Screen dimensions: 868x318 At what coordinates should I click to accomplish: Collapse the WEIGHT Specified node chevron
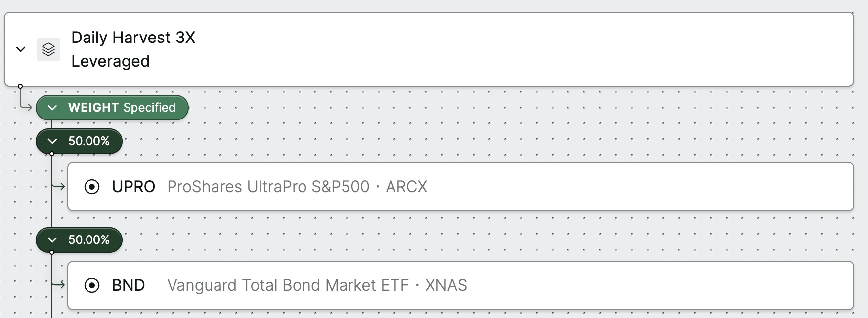point(52,108)
